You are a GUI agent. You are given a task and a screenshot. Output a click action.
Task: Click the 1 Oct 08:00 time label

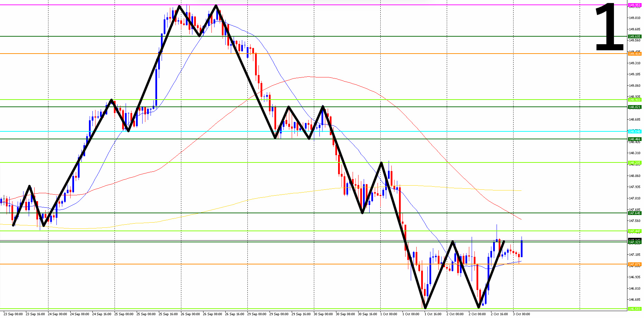pyautogui.click(x=411, y=314)
